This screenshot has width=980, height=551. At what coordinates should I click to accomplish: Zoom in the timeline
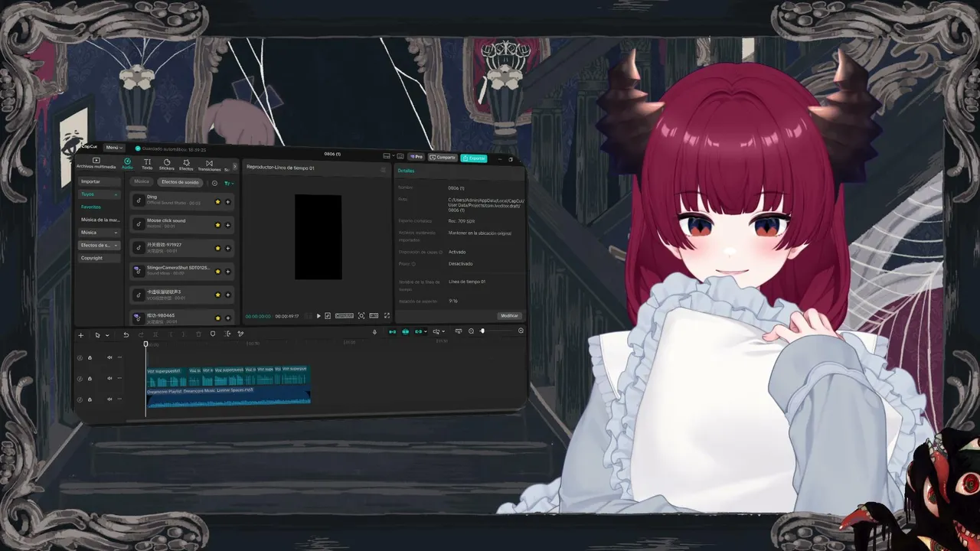coord(521,331)
